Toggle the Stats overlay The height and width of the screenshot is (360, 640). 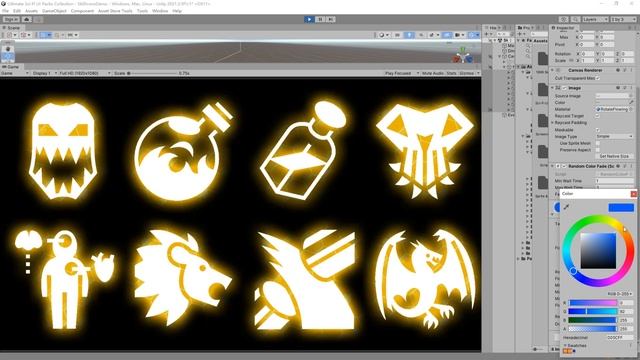coord(451,73)
